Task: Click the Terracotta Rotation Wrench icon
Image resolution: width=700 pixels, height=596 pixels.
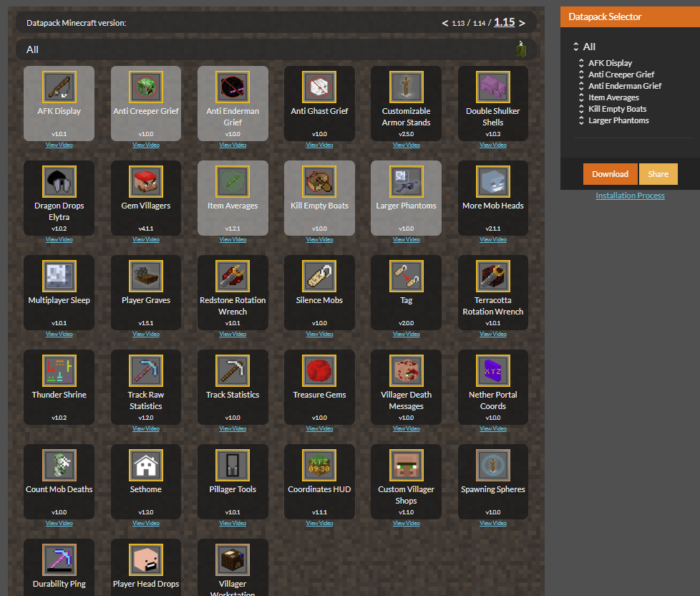Action: click(493, 276)
